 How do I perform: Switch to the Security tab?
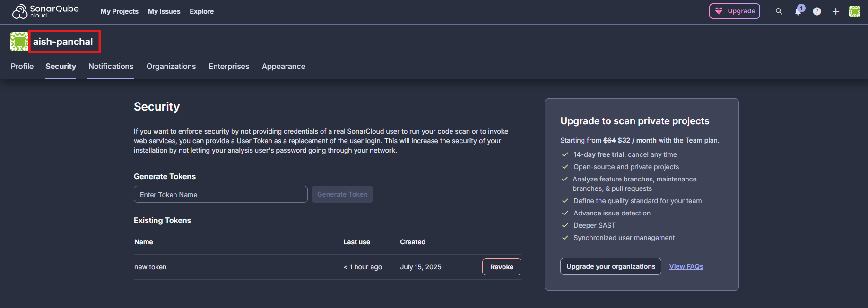(x=61, y=67)
